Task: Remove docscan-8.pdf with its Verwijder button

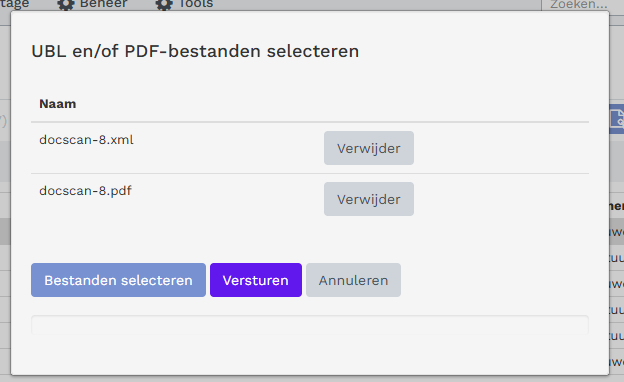Action: tap(369, 199)
